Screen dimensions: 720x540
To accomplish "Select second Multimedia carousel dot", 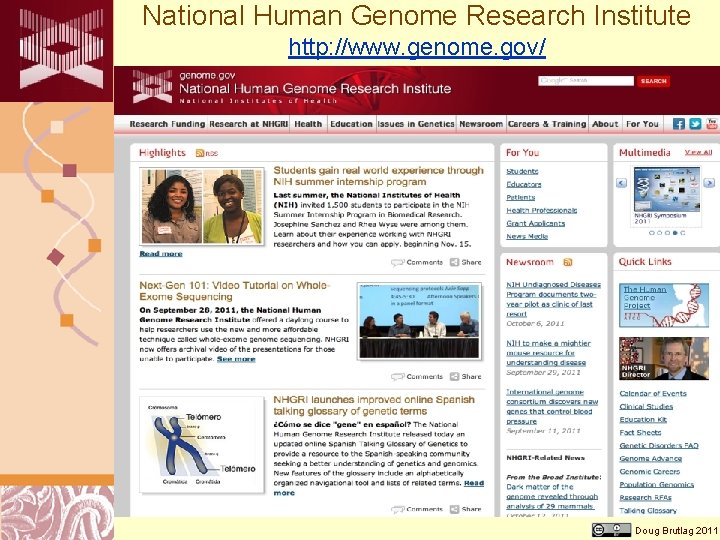I will coord(659,233).
